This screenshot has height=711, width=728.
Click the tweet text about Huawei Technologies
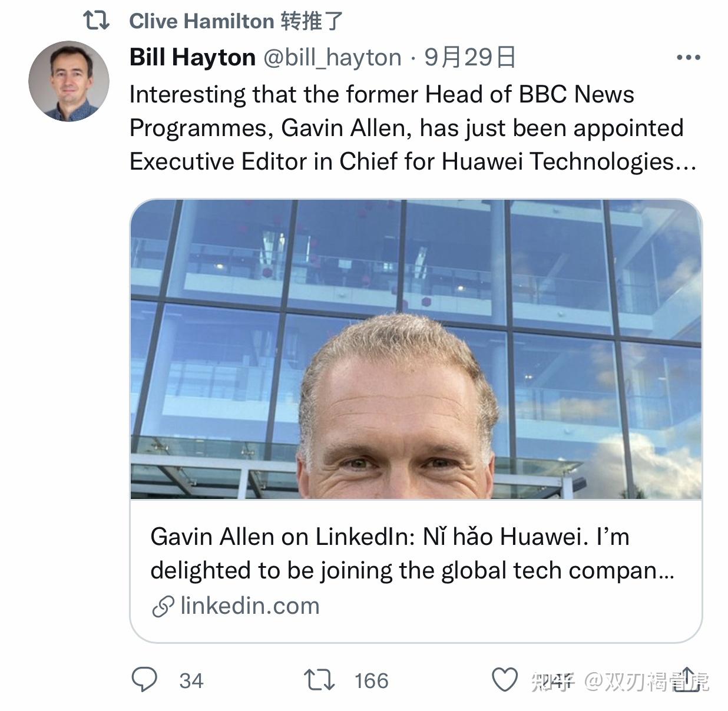click(x=412, y=128)
